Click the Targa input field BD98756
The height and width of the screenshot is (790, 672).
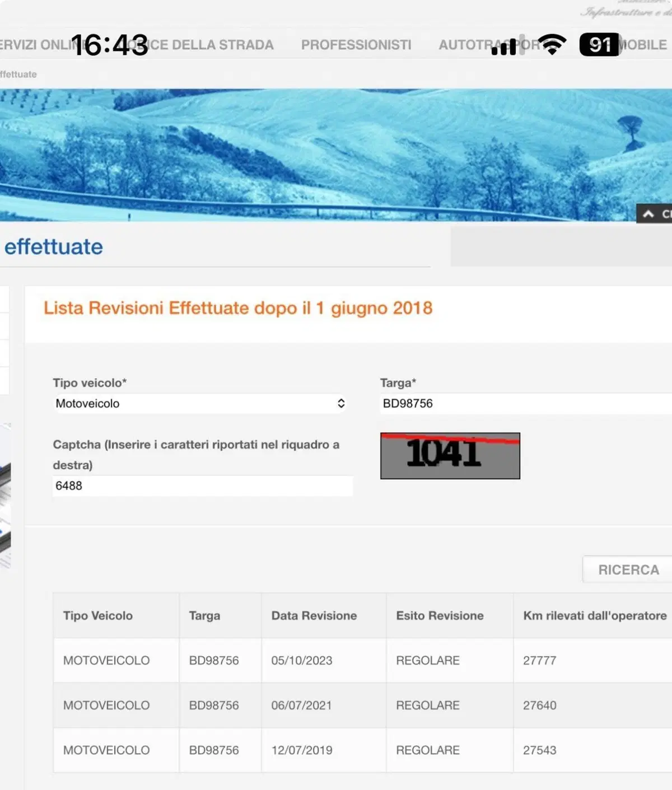coord(526,404)
